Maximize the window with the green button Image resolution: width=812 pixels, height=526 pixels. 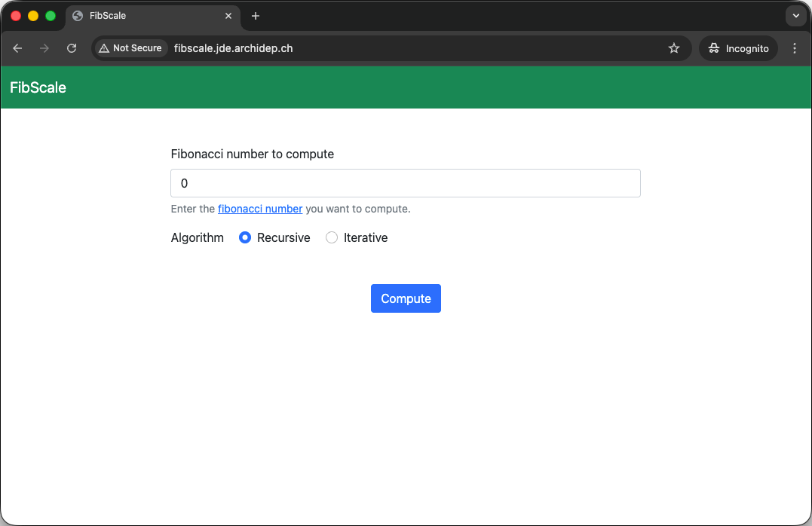pyautogui.click(x=51, y=16)
